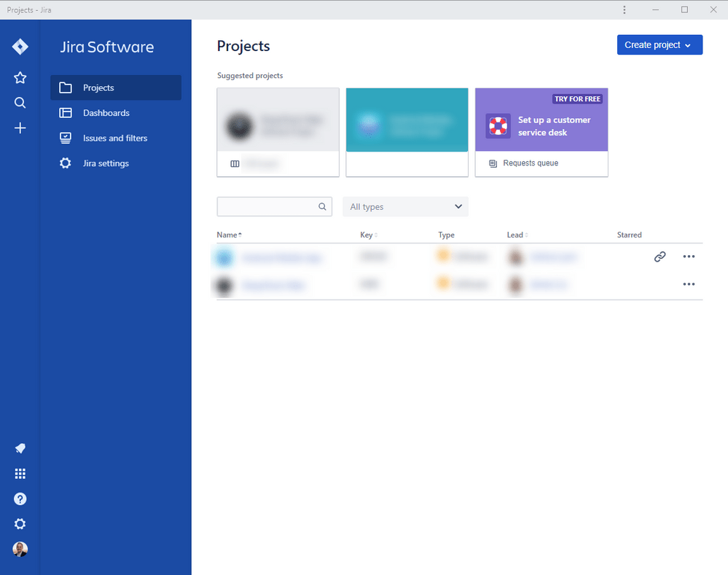Screen dimensions: 728x575
Task: Open starred items star icon
Action: [20, 77]
